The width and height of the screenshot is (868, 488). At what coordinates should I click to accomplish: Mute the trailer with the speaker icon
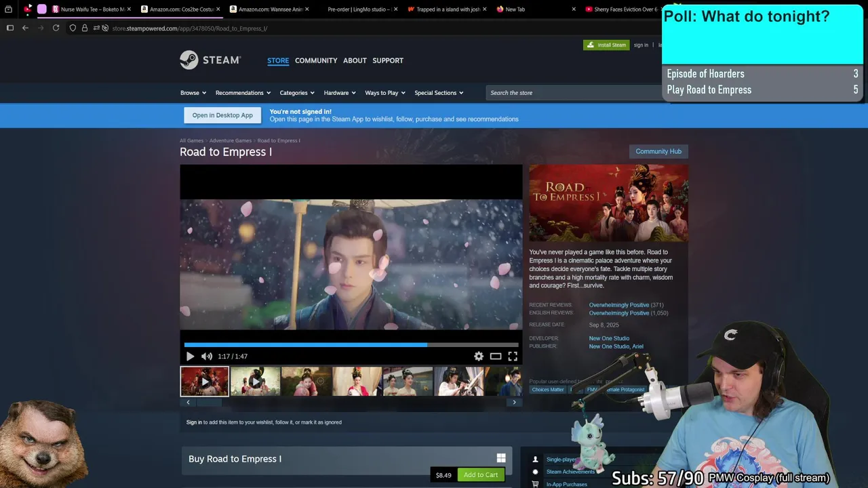pyautogui.click(x=207, y=356)
